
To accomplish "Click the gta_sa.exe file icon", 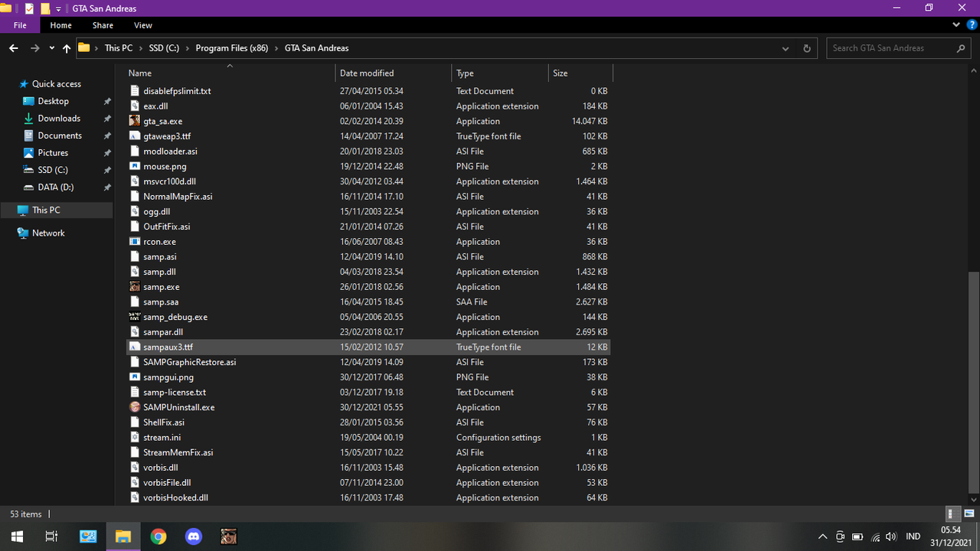I will [x=135, y=121].
